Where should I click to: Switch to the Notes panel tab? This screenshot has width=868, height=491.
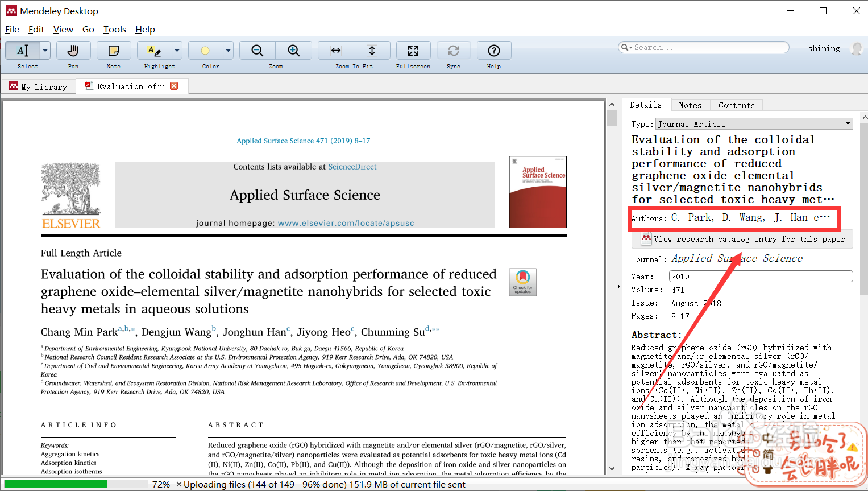(x=690, y=105)
